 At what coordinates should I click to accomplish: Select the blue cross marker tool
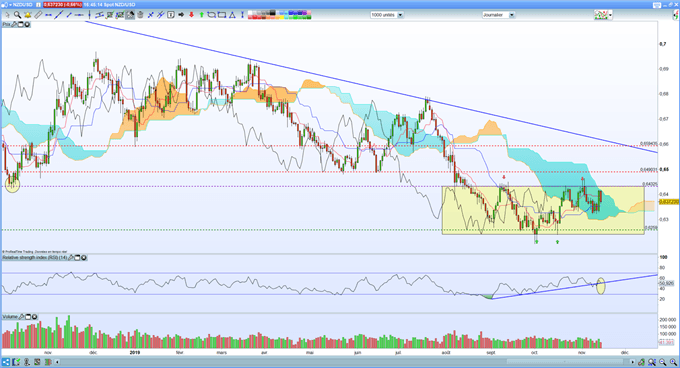(150, 15)
